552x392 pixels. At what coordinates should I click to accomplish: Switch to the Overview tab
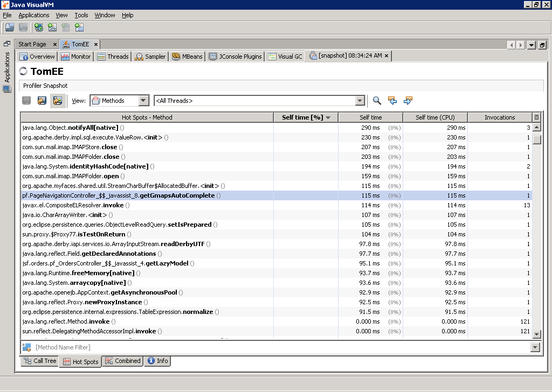(x=37, y=57)
